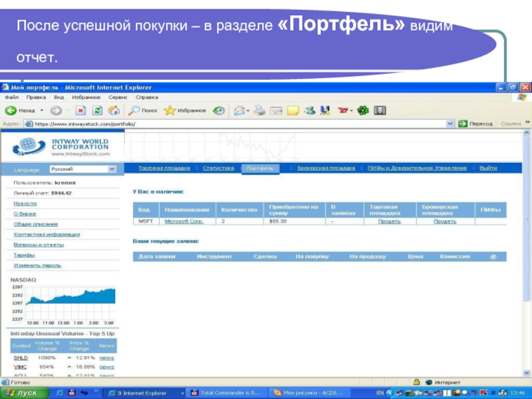Open the Сервис menu in menu bar
Image resolution: width=532 pixels, height=399 pixels.
click(118, 97)
